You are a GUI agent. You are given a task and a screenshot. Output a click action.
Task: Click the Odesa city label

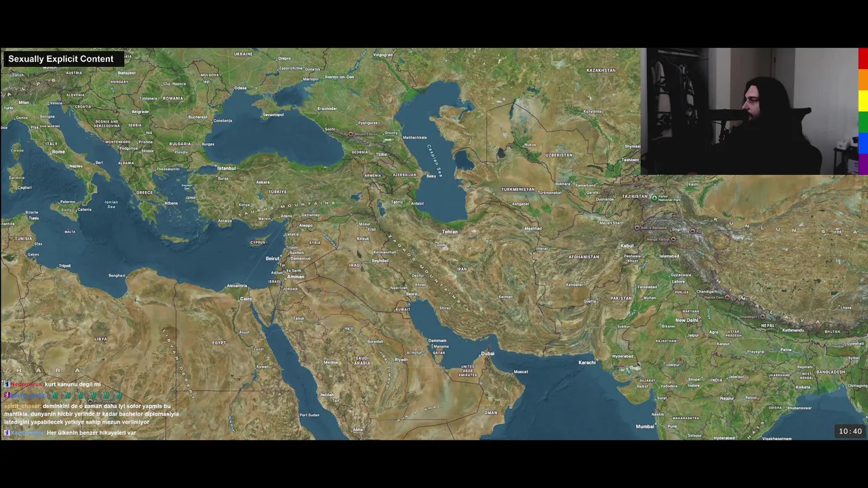pyautogui.click(x=241, y=88)
